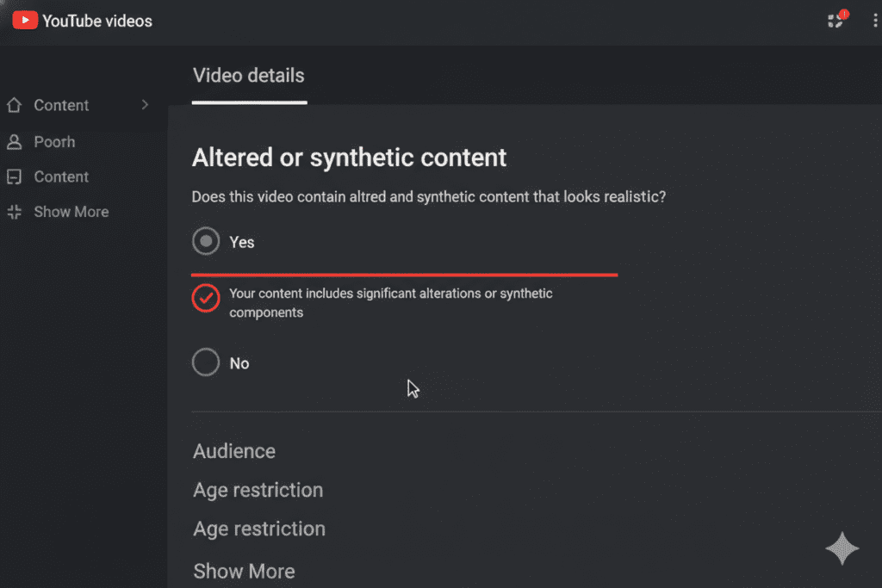Select the No radio button
This screenshot has height=588, width=882.
pos(206,362)
